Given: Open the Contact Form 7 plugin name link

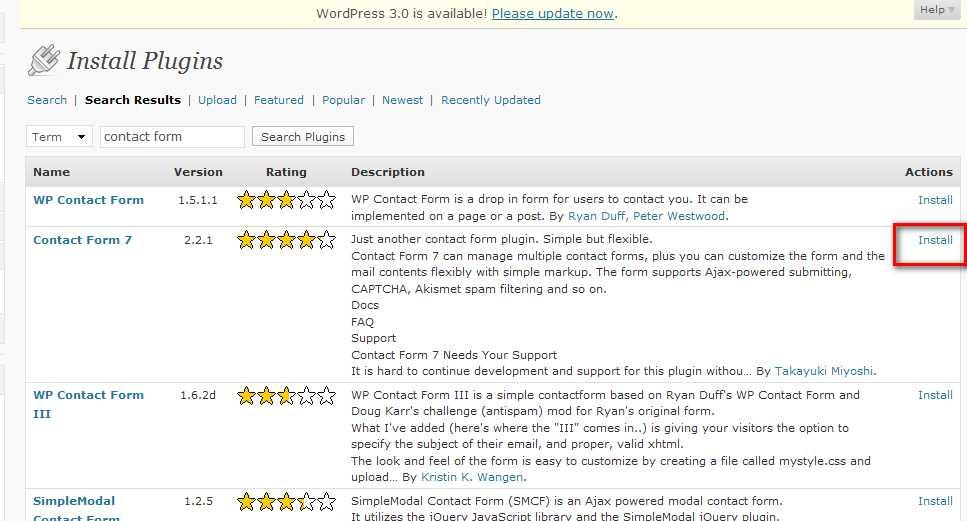Looking at the screenshot, I should point(82,240).
